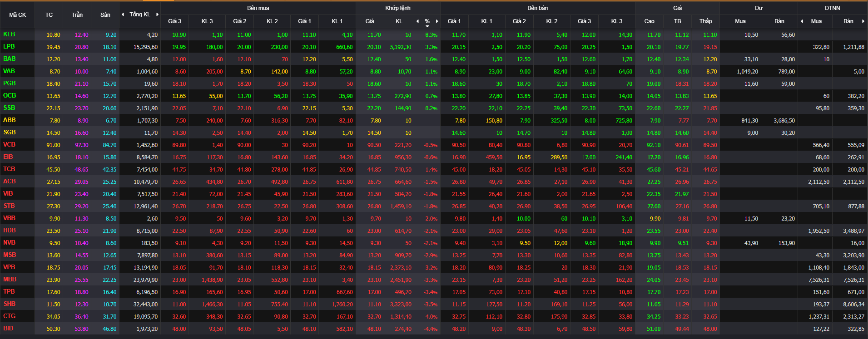Click right arrow in the ĐTNN header group

863,21
